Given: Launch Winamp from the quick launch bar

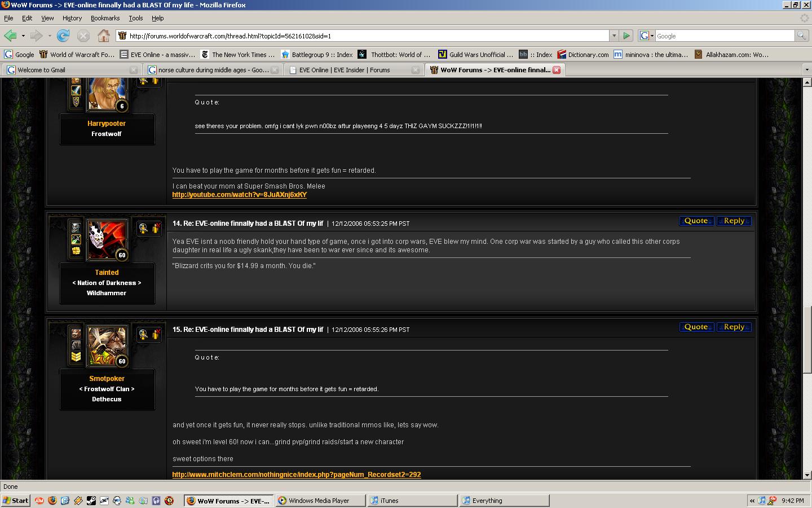Looking at the screenshot, I should (x=78, y=501).
